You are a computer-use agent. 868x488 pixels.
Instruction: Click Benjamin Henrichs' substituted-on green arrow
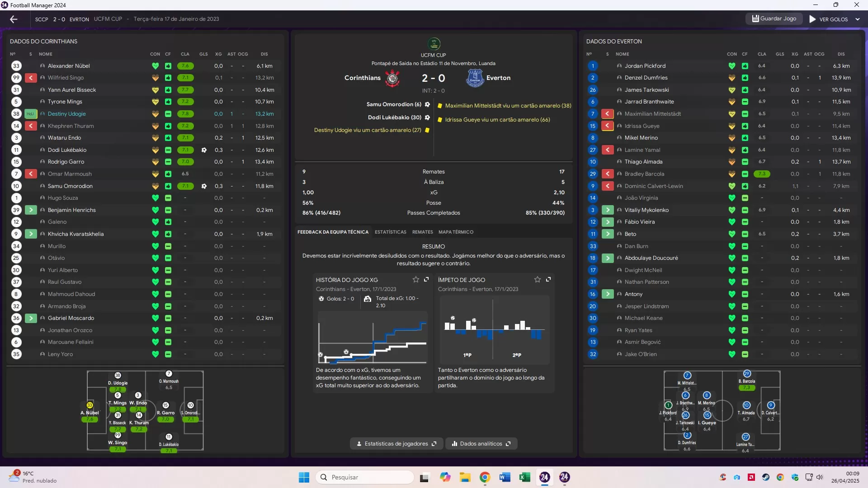tap(31, 210)
